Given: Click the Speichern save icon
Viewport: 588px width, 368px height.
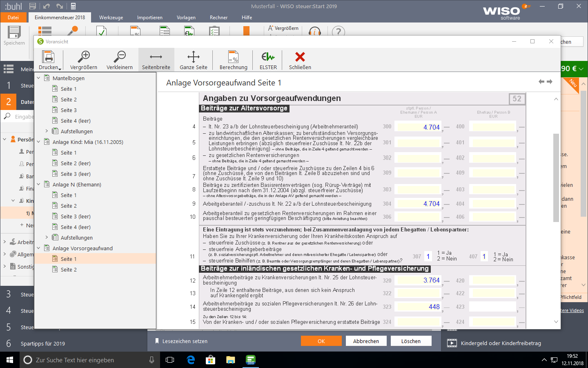Looking at the screenshot, I should pos(14,32).
